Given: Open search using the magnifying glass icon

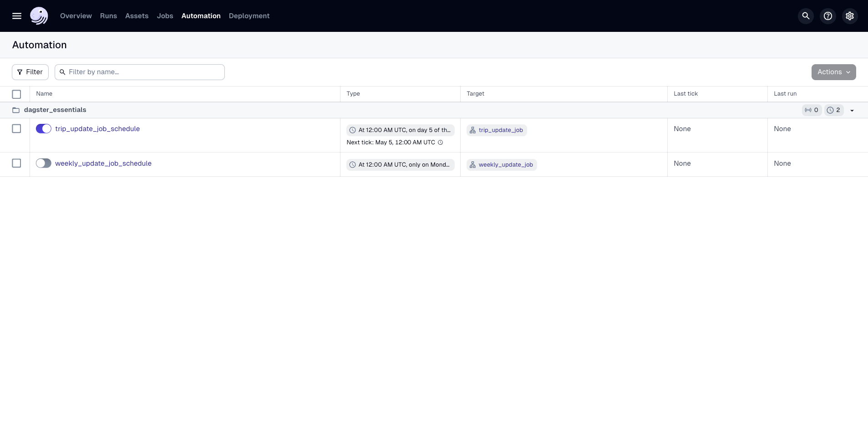Looking at the screenshot, I should (805, 15).
